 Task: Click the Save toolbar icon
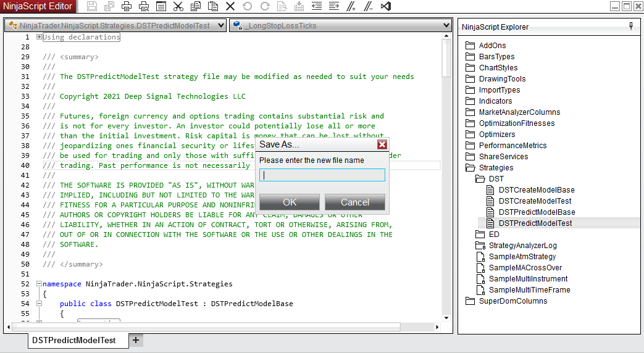click(x=92, y=6)
